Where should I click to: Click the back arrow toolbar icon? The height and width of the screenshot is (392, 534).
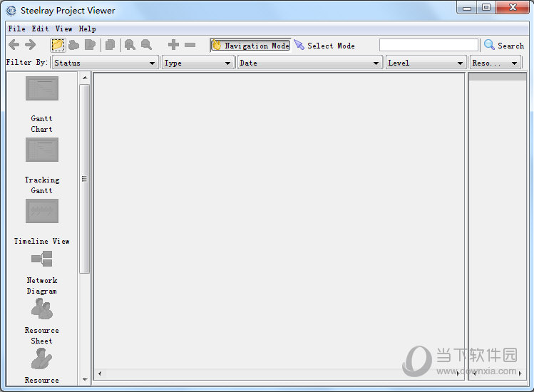[x=14, y=45]
